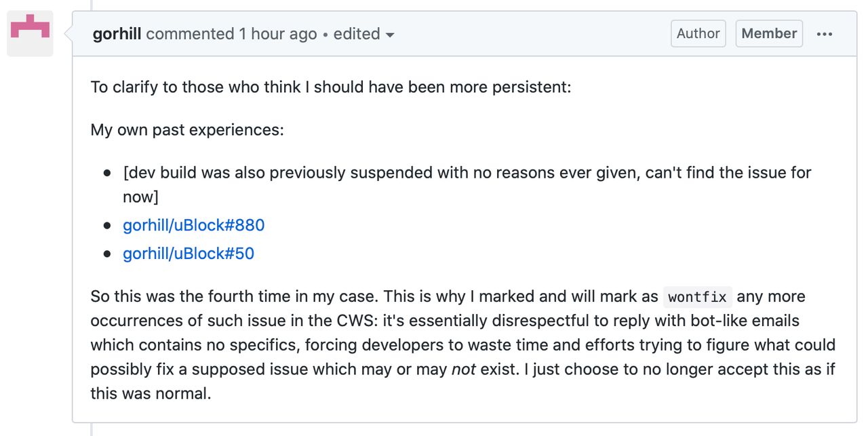Screen dimensions: 868x436
Task: Click the 'To clarify to those' sentence
Action: [331, 87]
